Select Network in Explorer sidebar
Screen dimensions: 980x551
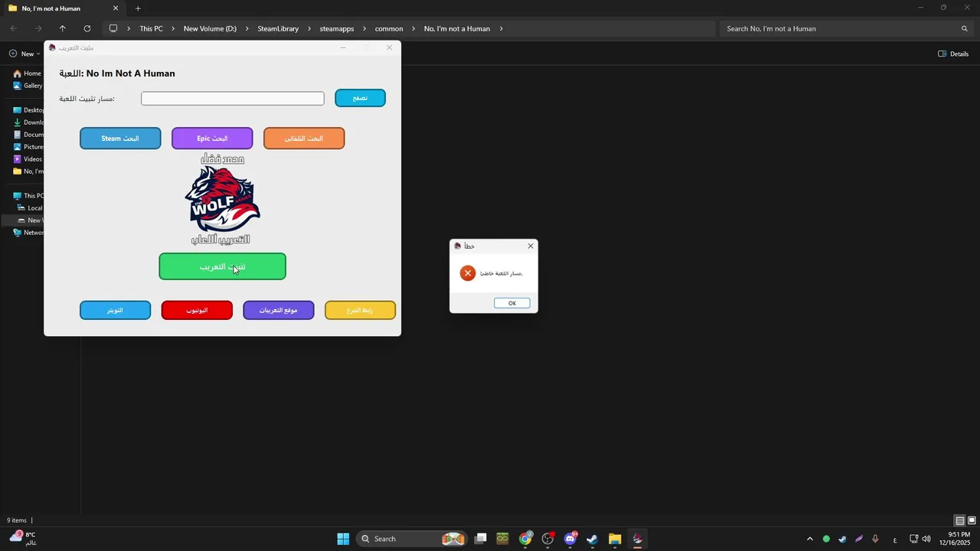pos(29,233)
